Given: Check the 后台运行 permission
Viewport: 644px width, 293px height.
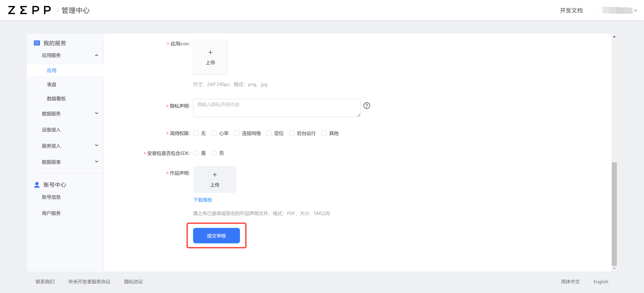Looking at the screenshot, I should 291,133.
